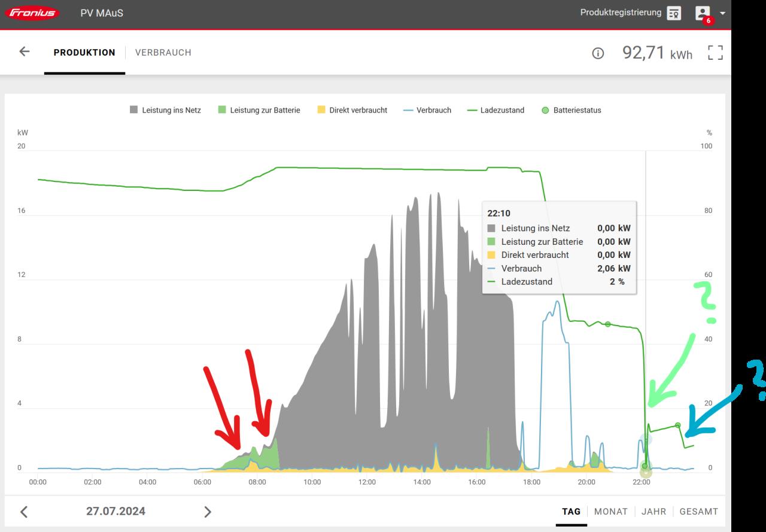Toggle the Ladezustand legend line

click(x=496, y=110)
